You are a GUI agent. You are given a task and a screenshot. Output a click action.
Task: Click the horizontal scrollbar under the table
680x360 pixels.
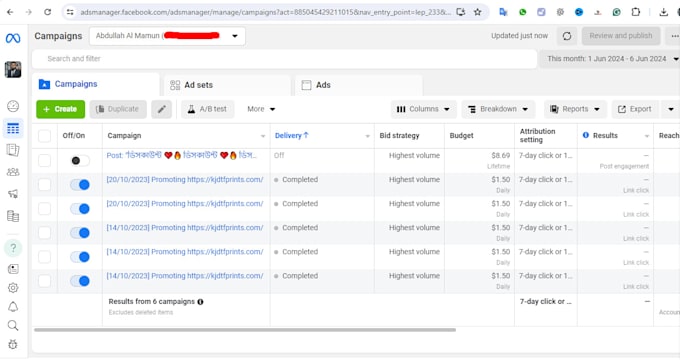click(245, 330)
